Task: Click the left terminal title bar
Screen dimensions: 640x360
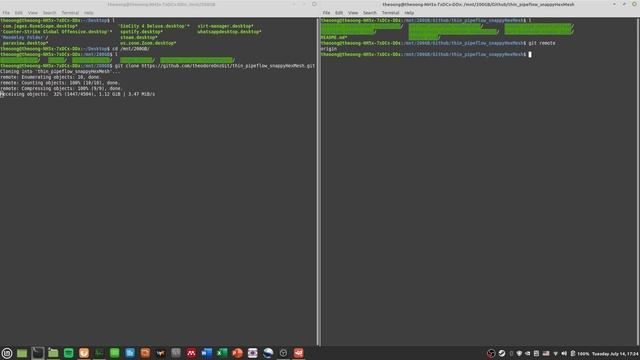Action: [160, 4]
